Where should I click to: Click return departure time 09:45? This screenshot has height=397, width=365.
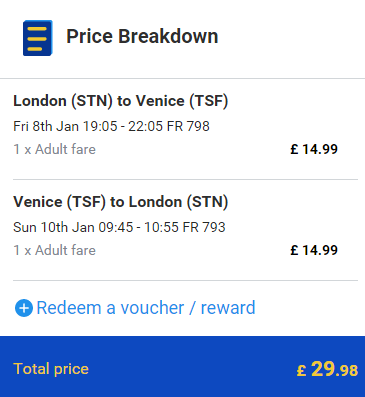[116, 227]
